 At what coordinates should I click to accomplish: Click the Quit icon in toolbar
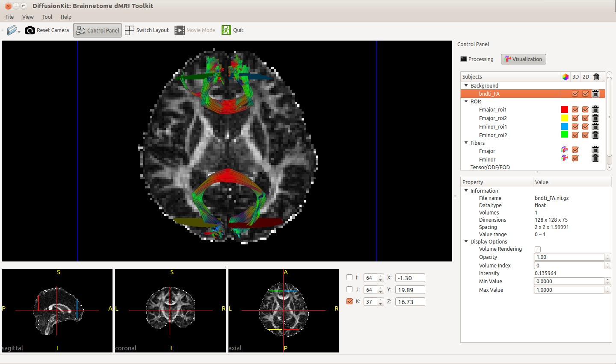(x=226, y=30)
